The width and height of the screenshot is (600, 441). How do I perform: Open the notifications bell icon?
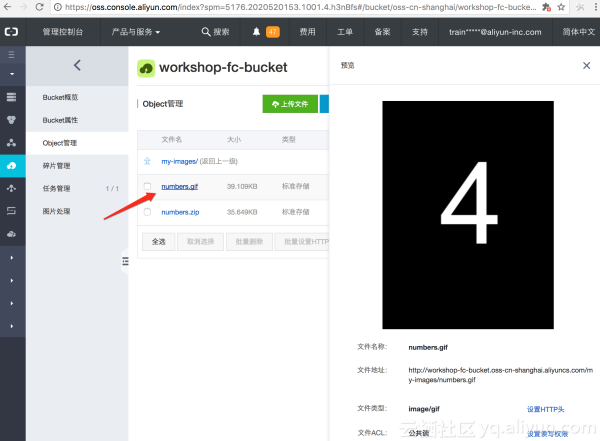point(257,32)
